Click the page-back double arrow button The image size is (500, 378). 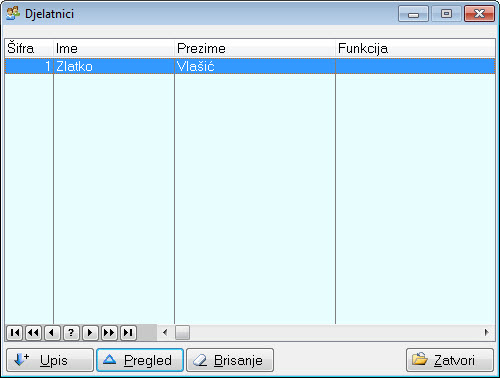(x=33, y=332)
